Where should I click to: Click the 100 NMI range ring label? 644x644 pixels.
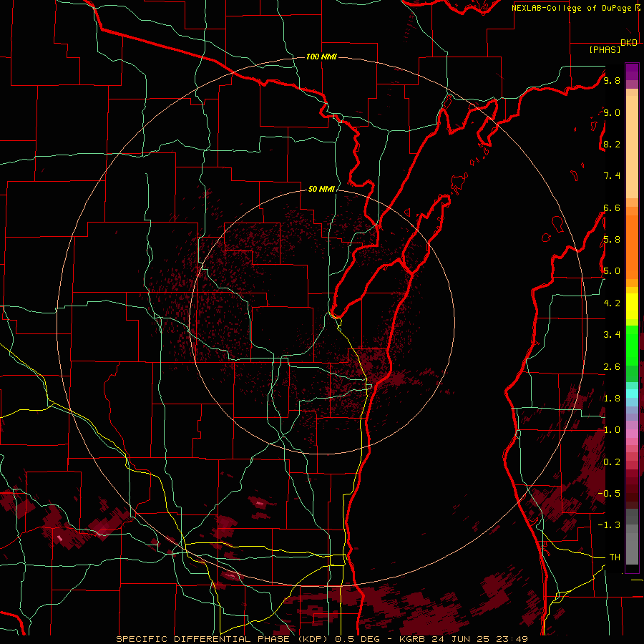click(x=321, y=57)
